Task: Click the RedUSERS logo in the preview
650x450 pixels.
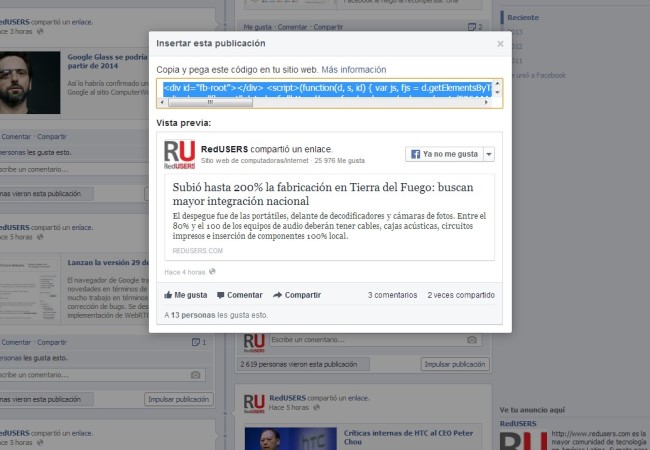Action: (x=179, y=154)
